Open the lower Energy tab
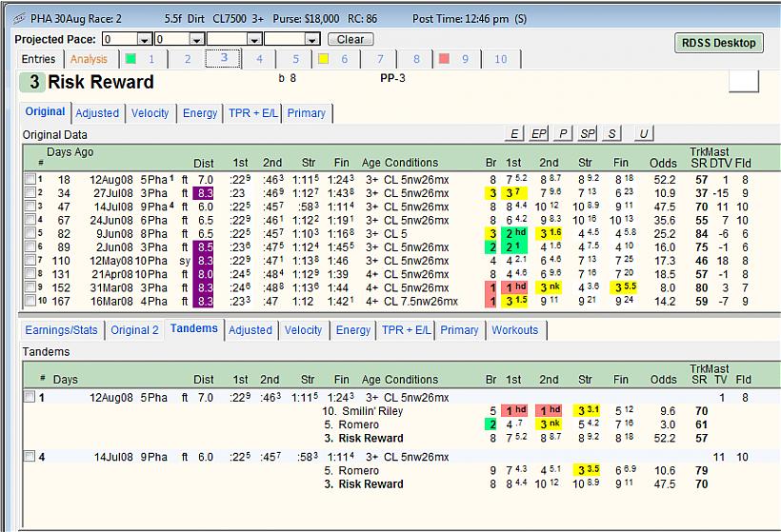The width and height of the screenshot is (781, 532). tap(353, 330)
